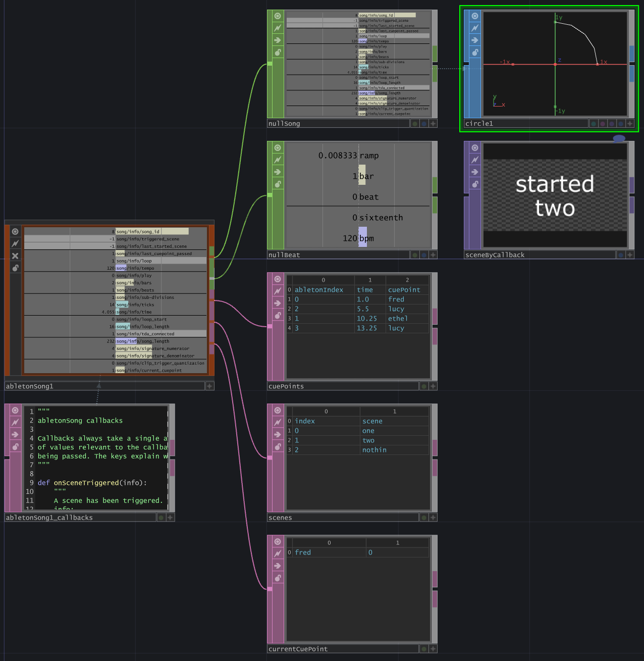This screenshot has width=644, height=661.
Task: Click the Viewer Active flag on nullSong
Action: pyautogui.click(x=278, y=16)
